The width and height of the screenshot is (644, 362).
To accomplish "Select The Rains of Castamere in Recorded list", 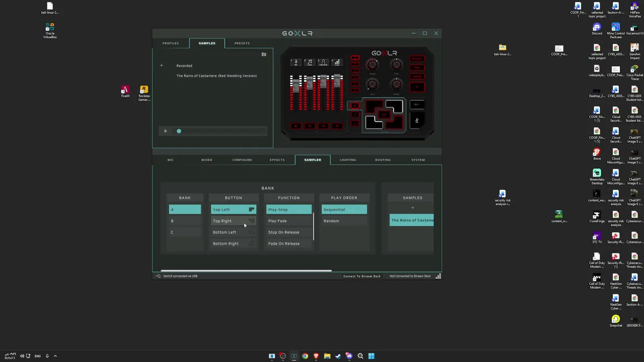I will 216,76.
